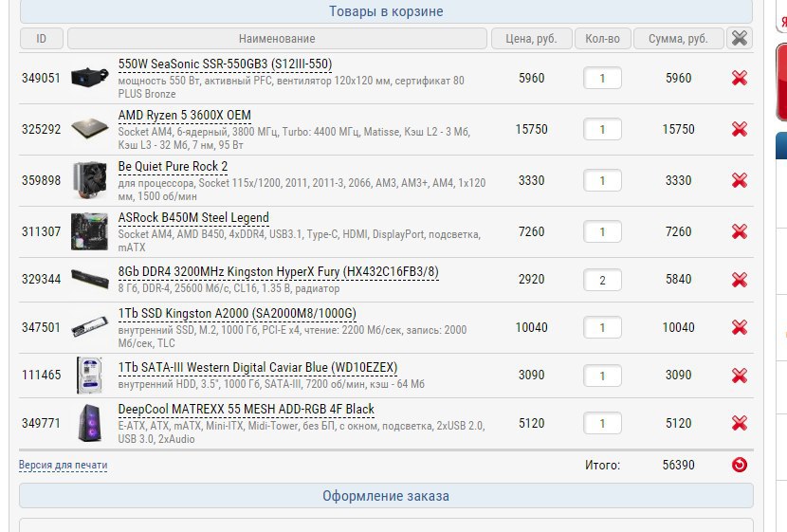Edit quantity field showing 2 for Kingston RAM
The width and height of the screenshot is (787, 532).
click(602, 280)
